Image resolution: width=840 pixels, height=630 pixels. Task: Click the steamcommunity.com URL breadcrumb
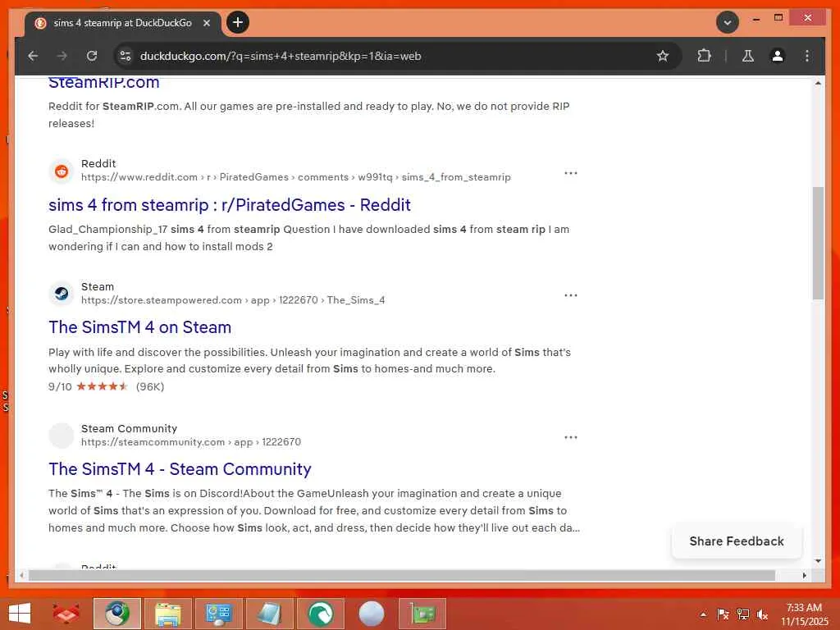191,442
